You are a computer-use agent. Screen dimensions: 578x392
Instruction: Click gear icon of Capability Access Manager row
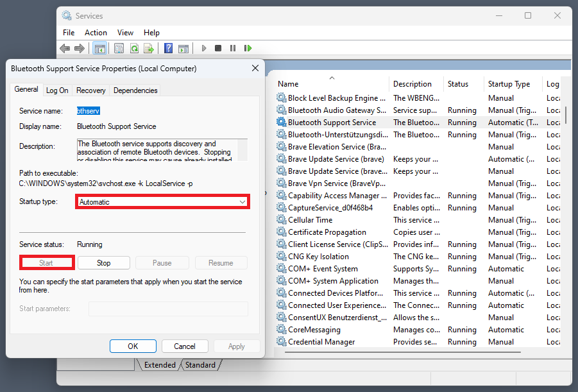click(x=281, y=195)
